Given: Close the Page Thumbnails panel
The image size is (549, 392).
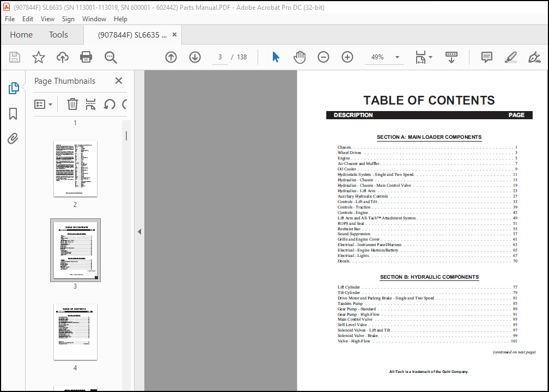Looking at the screenshot, I should (x=119, y=81).
